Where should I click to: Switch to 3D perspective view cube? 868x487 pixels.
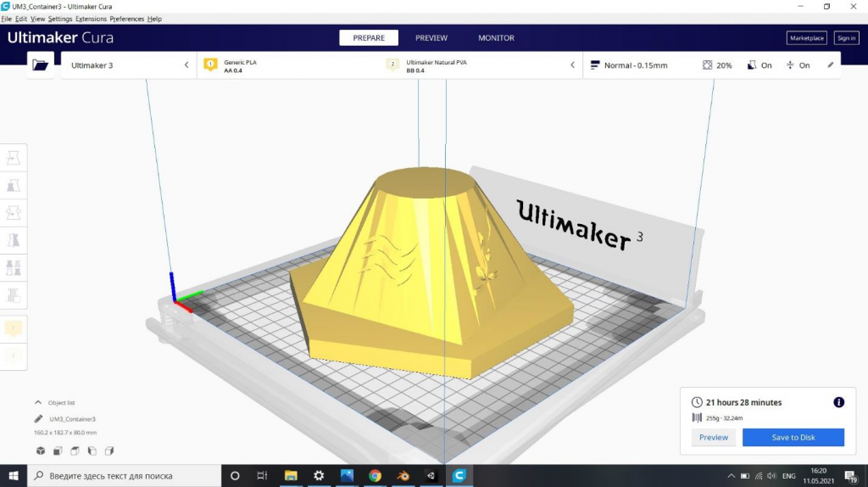[x=41, y=451]
